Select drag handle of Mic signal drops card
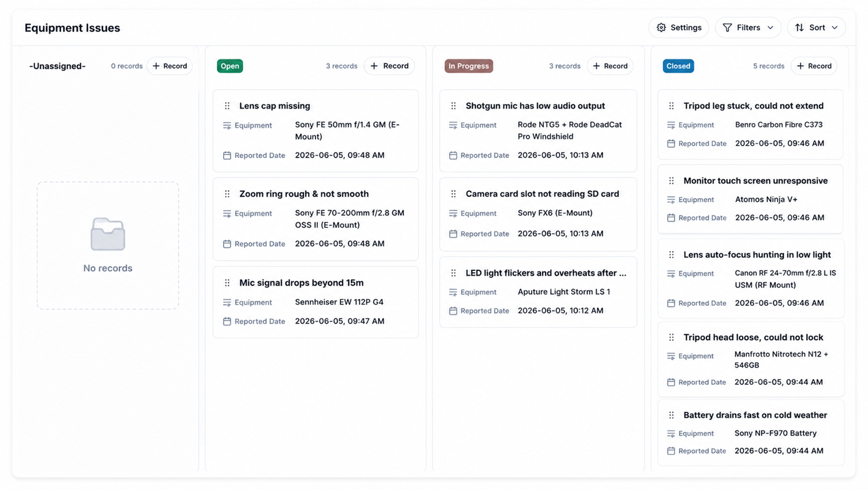The image size is (868, 489). coord(227,283)
